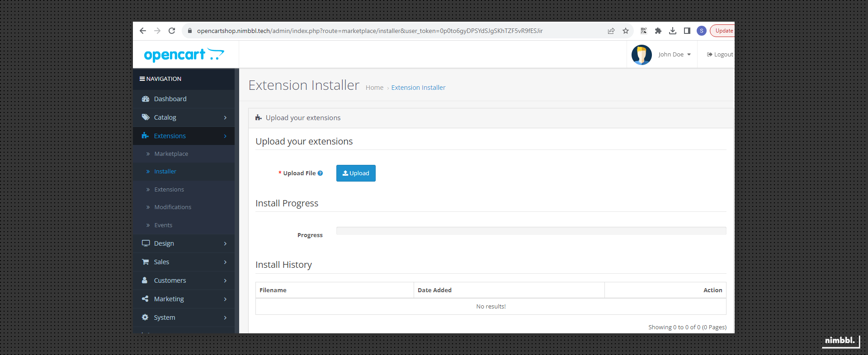Click Extension Installer breadcrumb link
This screenshot has height=355, width=868.
point(418,88)
